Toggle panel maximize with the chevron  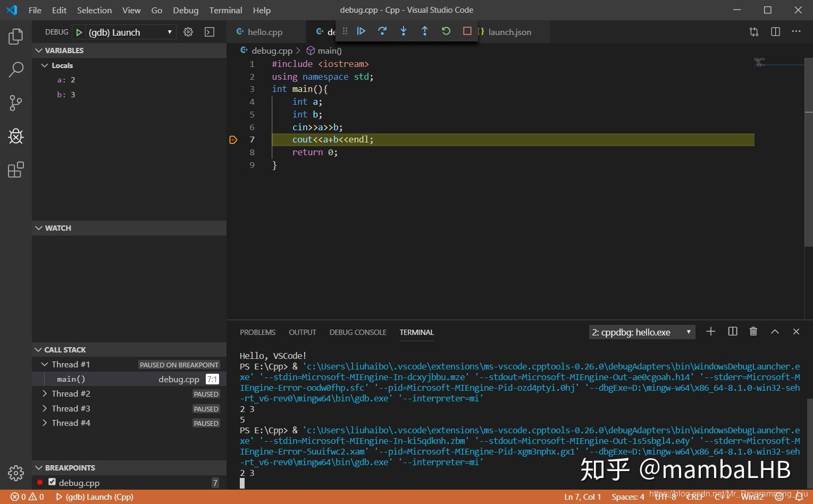point(775,331)
